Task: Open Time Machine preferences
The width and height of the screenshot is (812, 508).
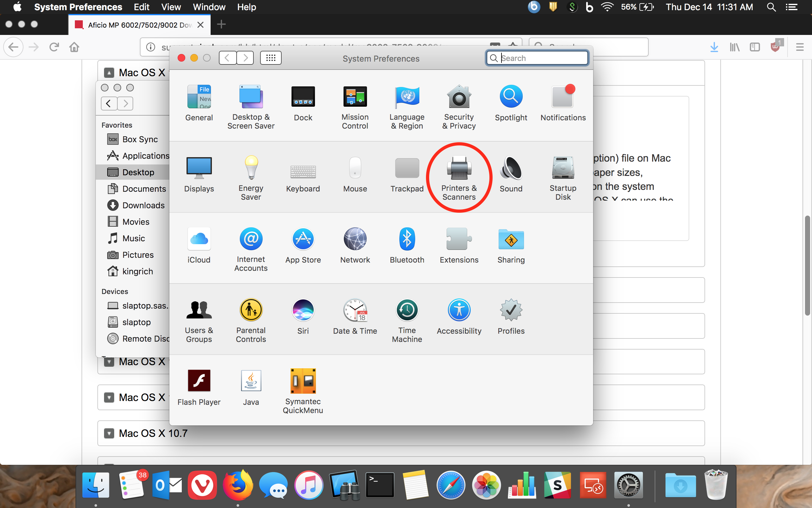Action: [x=407, y=321]
